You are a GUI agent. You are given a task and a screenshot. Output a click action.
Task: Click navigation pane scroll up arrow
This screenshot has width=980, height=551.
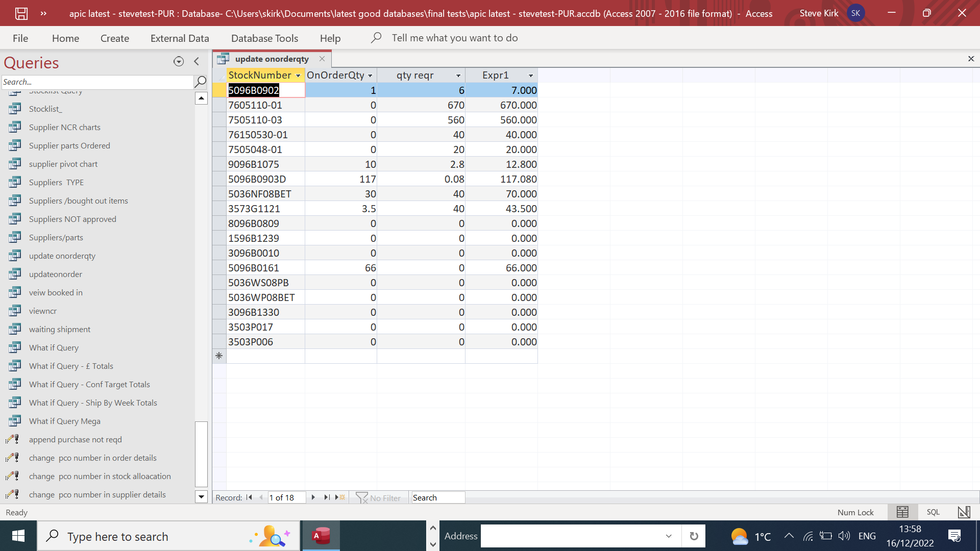(x=201, y=98)
